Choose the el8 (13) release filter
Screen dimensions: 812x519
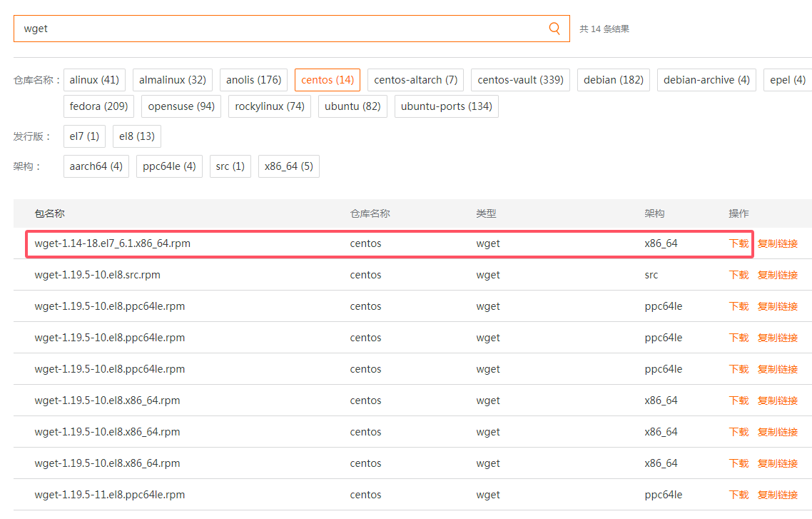137,136
